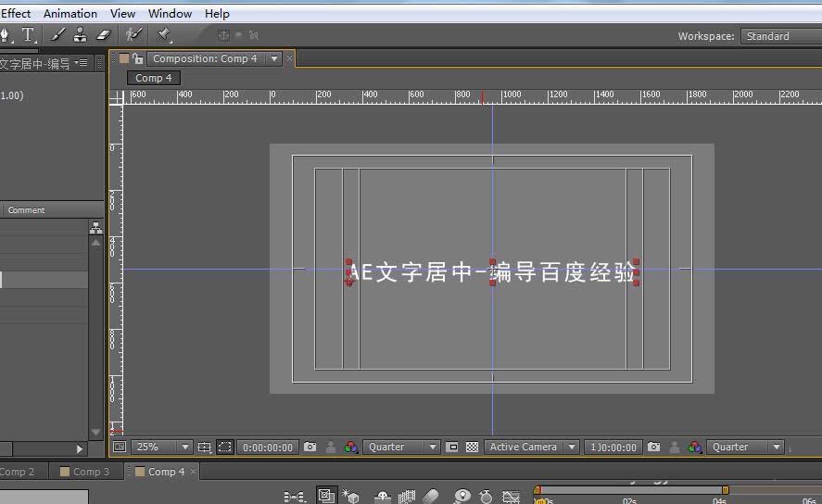Select the Eraser tool
Image resolution: width=822 pixels, height=504 pixels.
click(x=103, y=35)
